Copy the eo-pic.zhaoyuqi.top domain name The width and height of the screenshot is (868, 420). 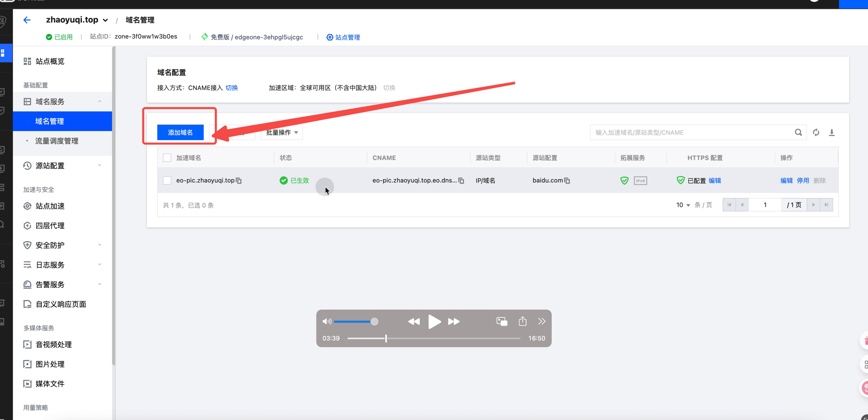[x=239, y=180]
